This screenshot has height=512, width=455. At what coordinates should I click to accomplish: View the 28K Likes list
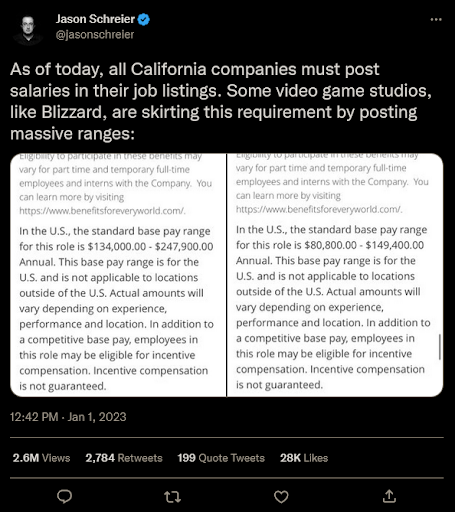click(x=304, y=458)
